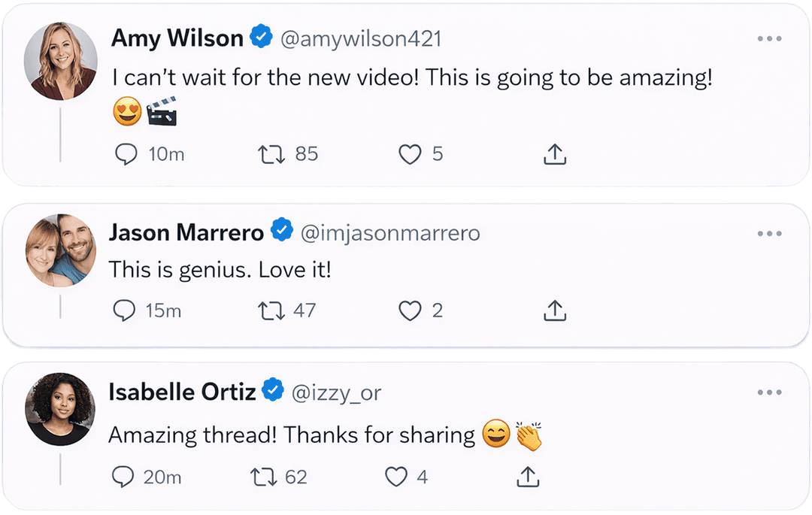Reply to Amy Wilson's tweet
Image resolution: width=812 pixels, height=515 pixels.
click(126, 155)
